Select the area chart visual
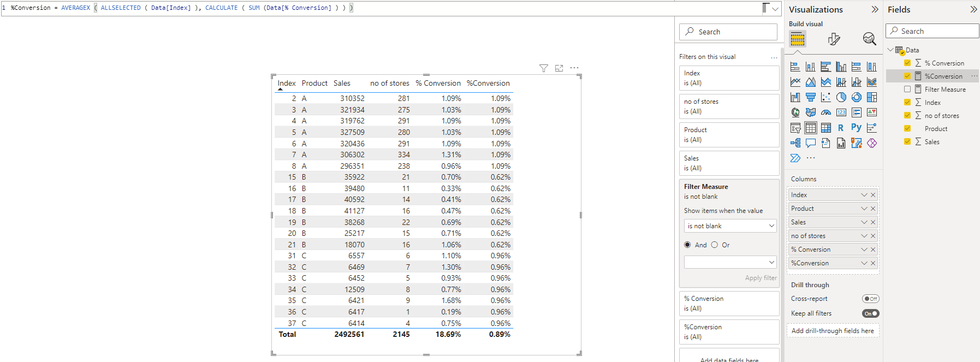The width and height of the screenshot is (980, 362). (x=811, y=82)
